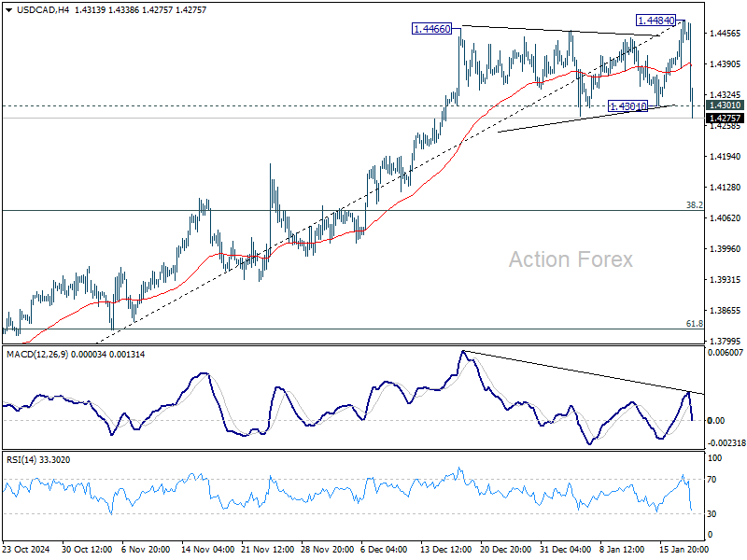Screen dimensions: 747x560
Task: Click the 1.43010 price axis marker
Action: tap(725, 105)
